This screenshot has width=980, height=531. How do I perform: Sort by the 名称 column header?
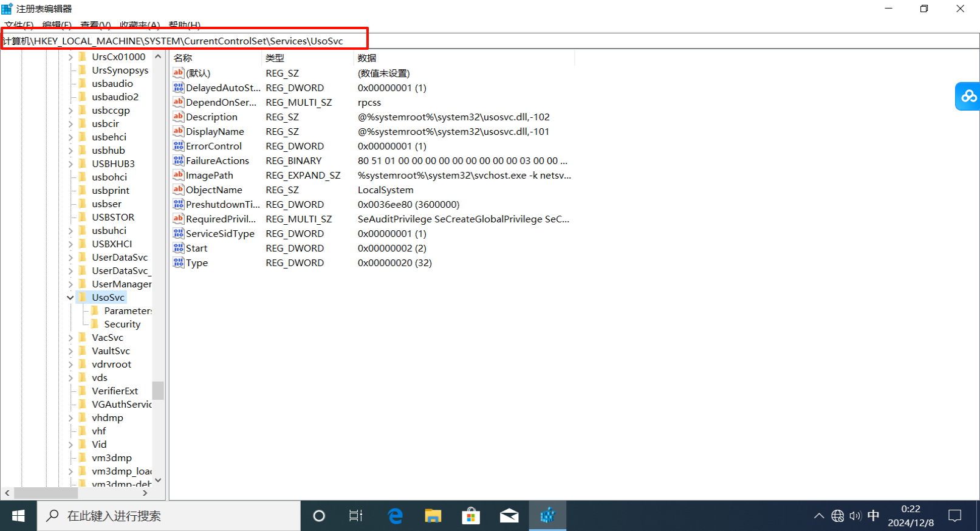click(216, 58)
